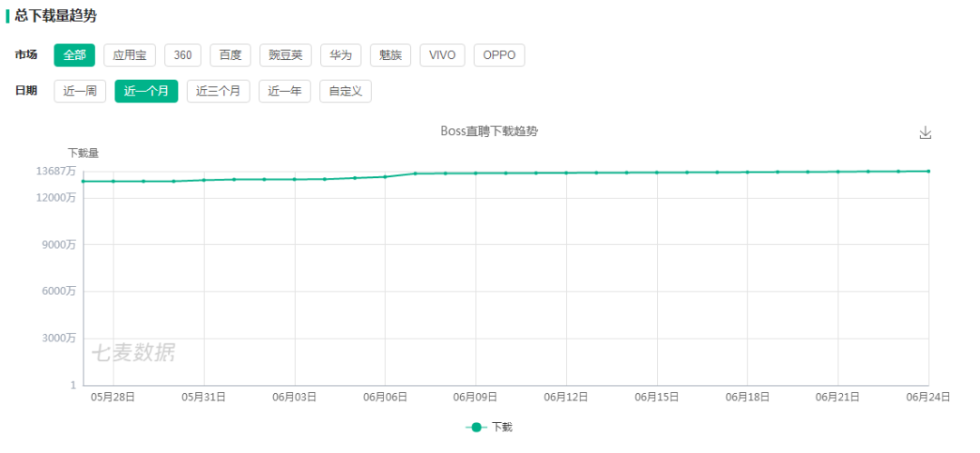Click the 06月09日 data point on the line

475,172
